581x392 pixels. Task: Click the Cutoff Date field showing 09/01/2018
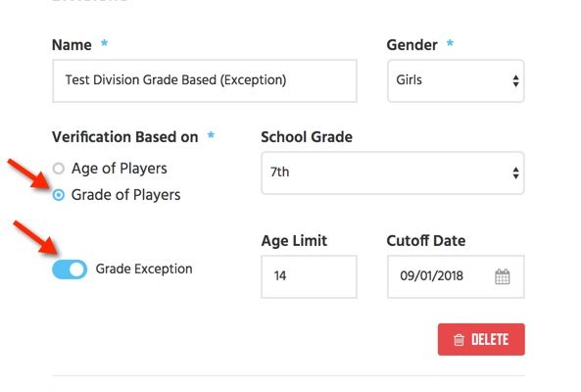click(456, 276)
